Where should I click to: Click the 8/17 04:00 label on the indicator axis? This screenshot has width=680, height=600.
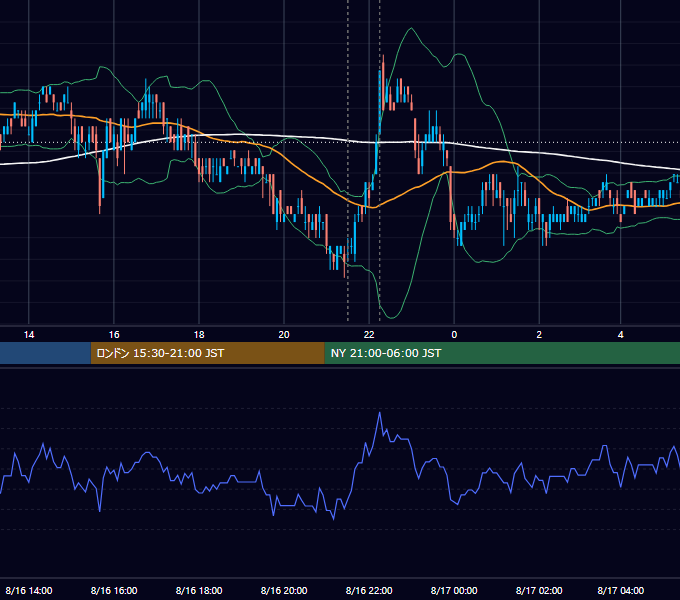pos(621,590)
